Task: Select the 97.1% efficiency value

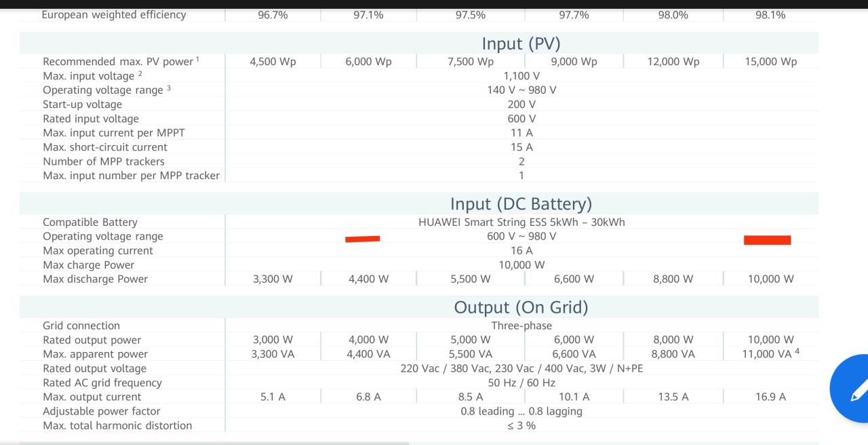Action: 368,14
